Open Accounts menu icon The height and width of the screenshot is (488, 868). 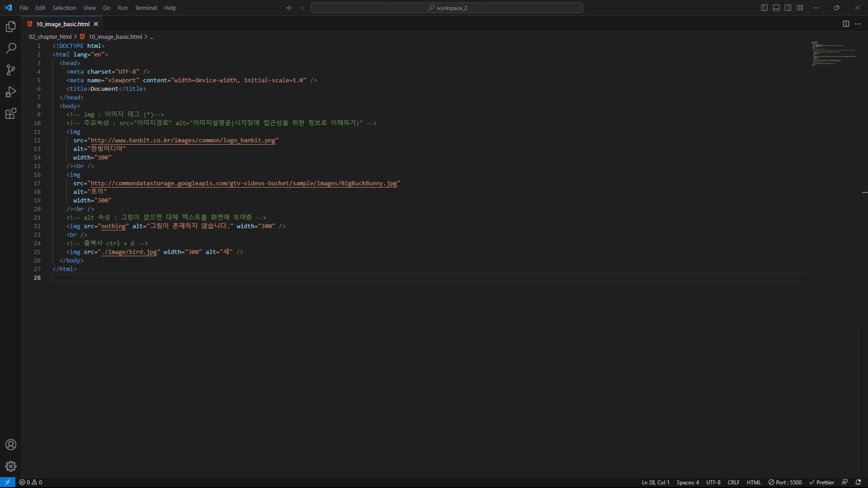click(11, 445)
